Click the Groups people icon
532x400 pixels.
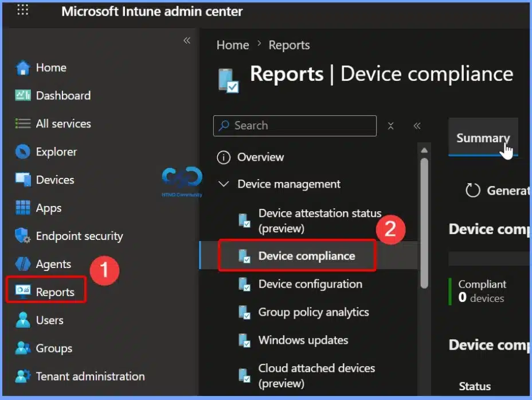pos(23,348)
